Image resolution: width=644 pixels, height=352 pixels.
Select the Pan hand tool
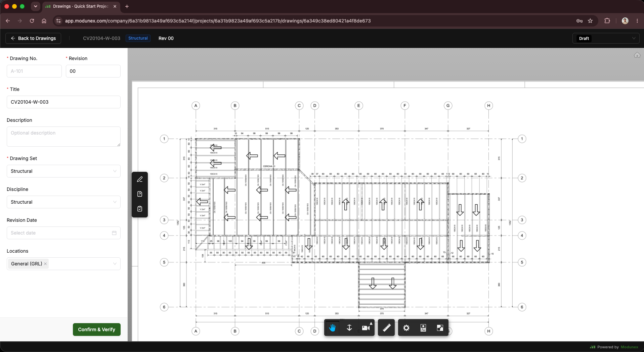332,328
